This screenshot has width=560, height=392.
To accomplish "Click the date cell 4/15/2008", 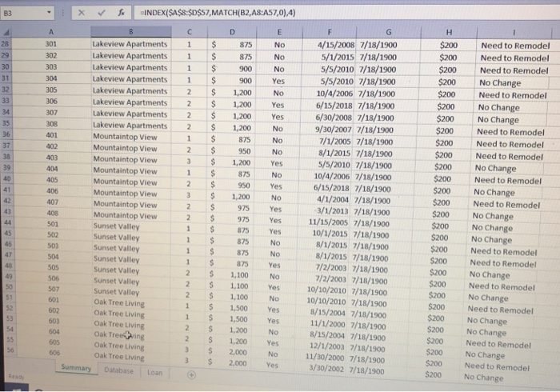I will click(x=336, y=45).
